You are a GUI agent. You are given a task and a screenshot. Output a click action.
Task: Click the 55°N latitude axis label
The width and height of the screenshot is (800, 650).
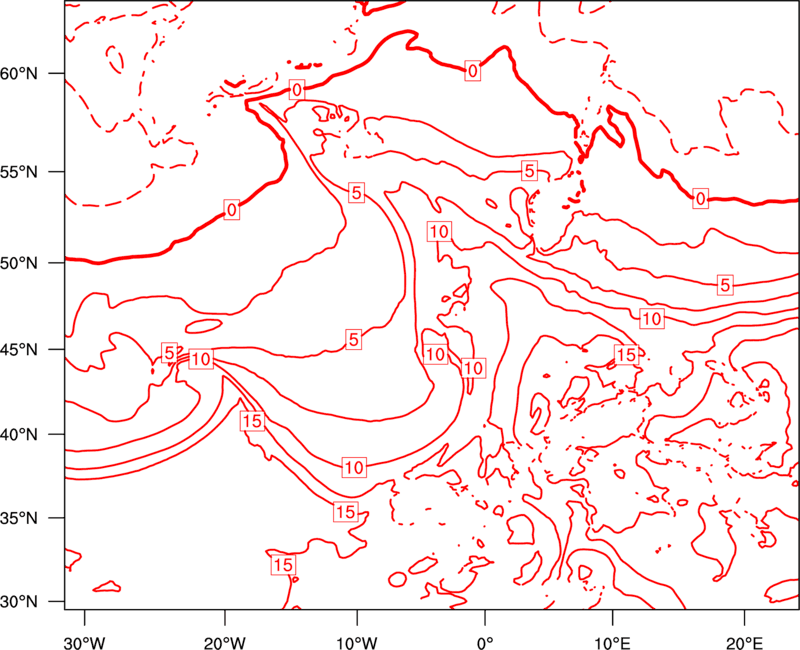tap(19, 172)
